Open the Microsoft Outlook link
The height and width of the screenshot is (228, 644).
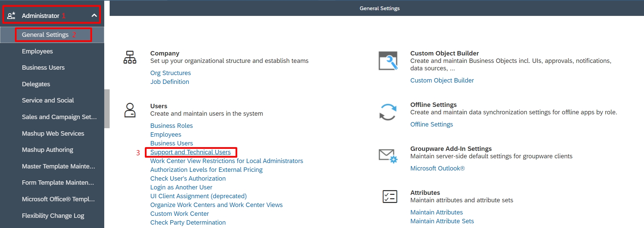tap(437, 168)
